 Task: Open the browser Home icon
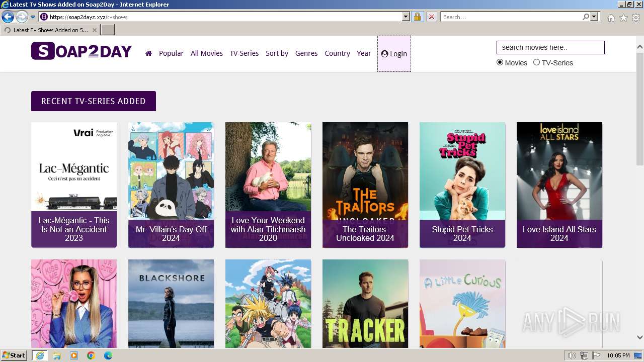(611, 18)
